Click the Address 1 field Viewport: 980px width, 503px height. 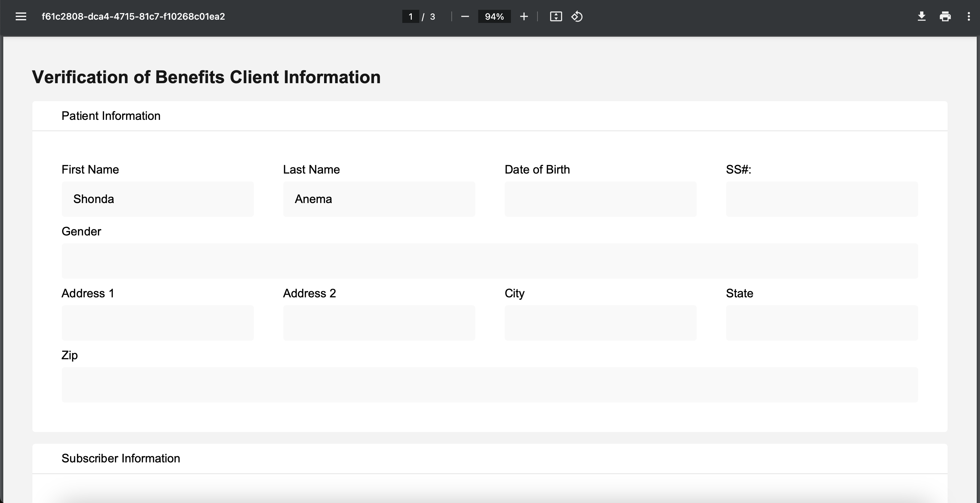click(157, 323)
